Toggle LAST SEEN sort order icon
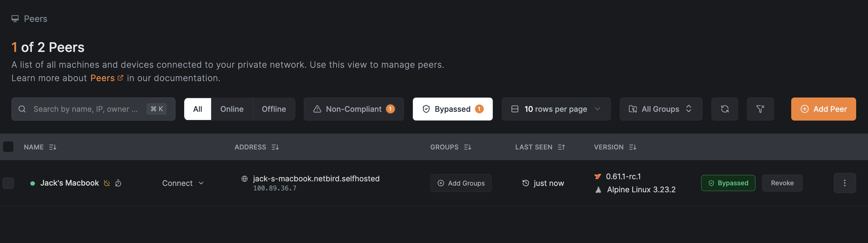Screen dimensions: 868x243 [x=561, y=147]
